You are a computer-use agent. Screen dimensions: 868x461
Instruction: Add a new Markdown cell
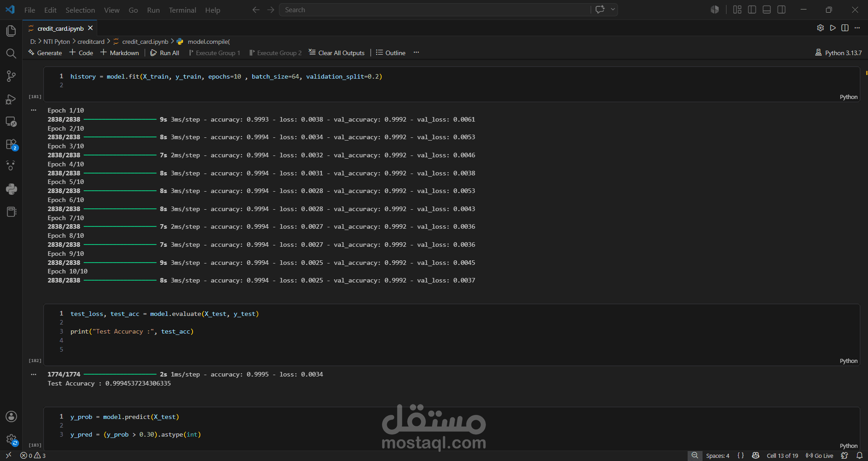pyautogui.click(x=120, y=53)
